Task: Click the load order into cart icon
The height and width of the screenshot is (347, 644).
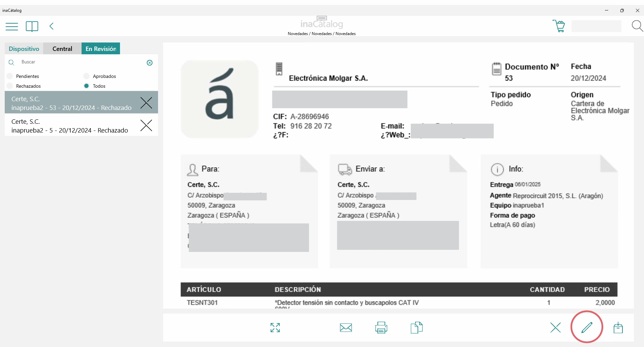Action: pyautogui.click(x=618, y=327)
